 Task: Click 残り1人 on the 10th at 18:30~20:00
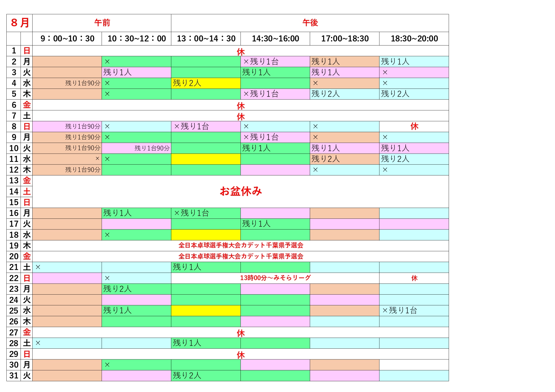(x=395, y=148)
